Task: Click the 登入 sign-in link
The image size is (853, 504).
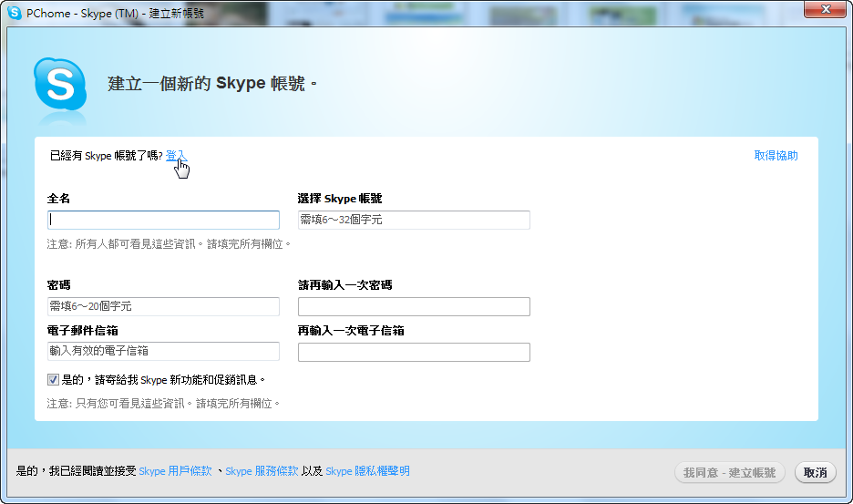Action: click(176, 156)
